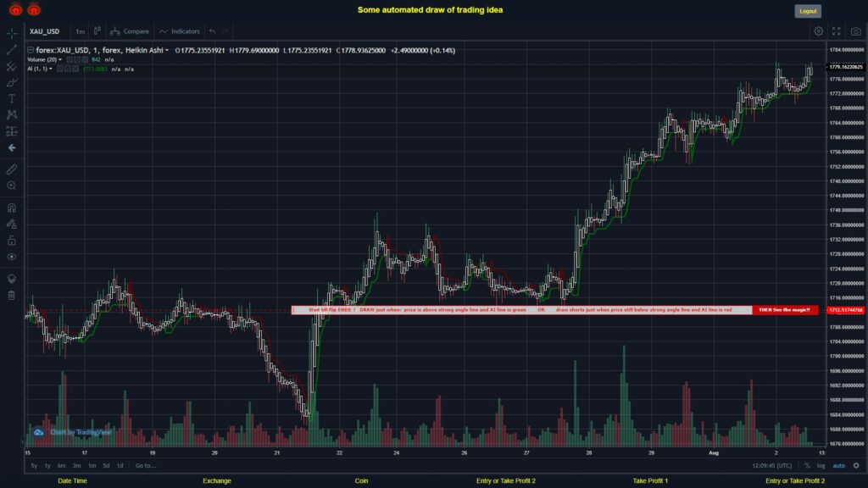Open the XABCD pattern tool
Screen dimensions: 868x488
click(12, 114)
